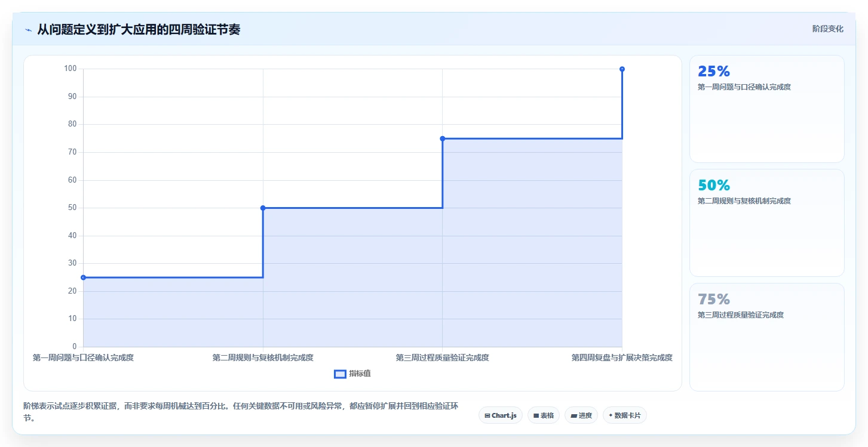Select the Chart.js tag chip
868x447 pixels.
(501, 415)
